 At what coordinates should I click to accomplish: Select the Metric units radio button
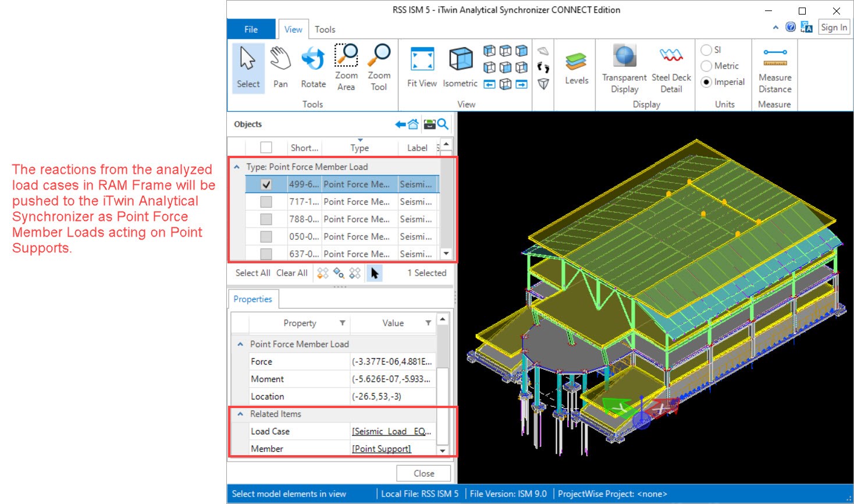[707, 66]
